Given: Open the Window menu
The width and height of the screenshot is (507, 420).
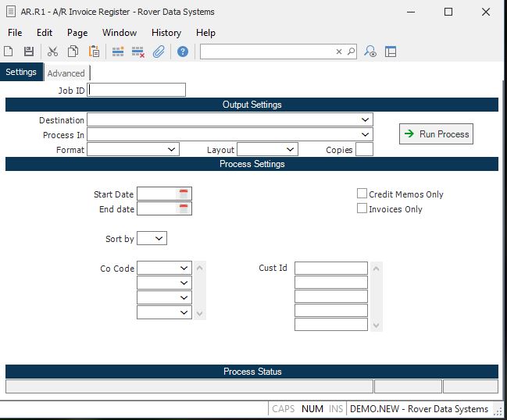Looking at the screenshot, I should (x=120, y=33).
